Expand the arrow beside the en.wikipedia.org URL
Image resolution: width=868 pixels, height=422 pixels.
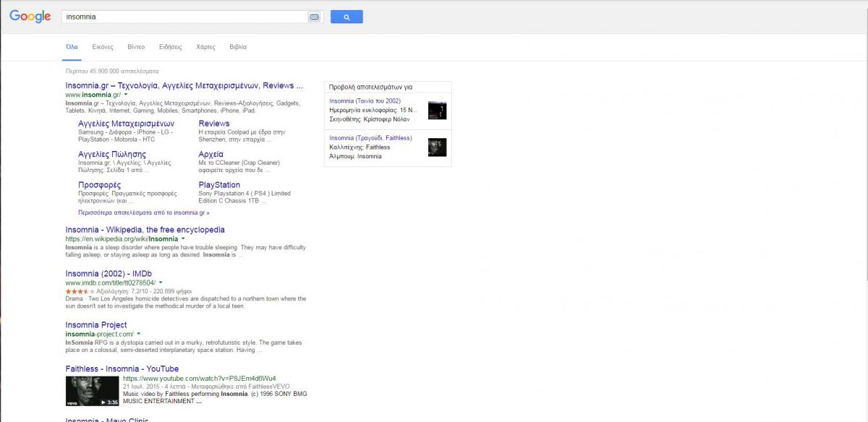pos(183,238)
